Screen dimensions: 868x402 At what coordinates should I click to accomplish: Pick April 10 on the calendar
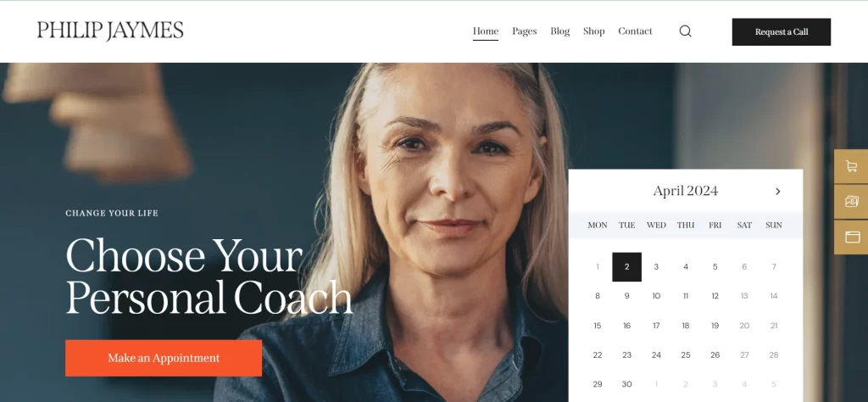click(656, 296)
